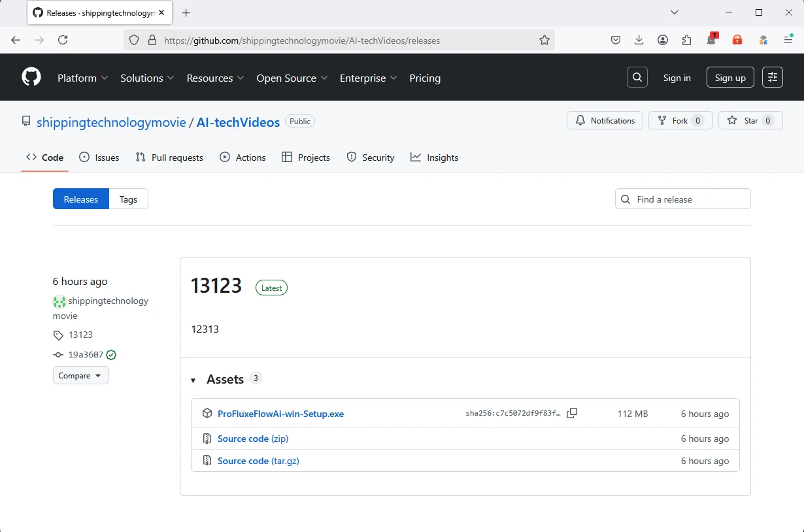Switch to the Issues tab

(99, 158)
